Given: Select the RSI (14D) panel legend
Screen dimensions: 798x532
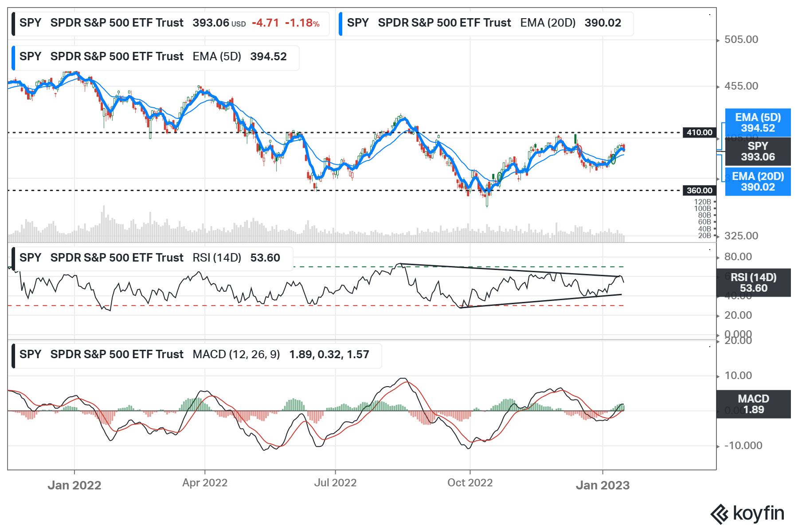Looking at the screenshot, I should [x=151, y=258].
